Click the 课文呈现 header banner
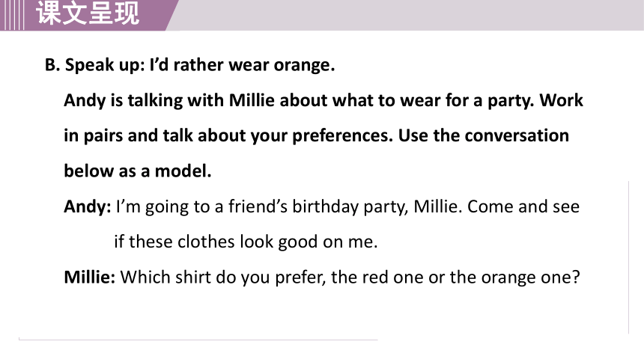644x362 pixels. tap(88, 13)
